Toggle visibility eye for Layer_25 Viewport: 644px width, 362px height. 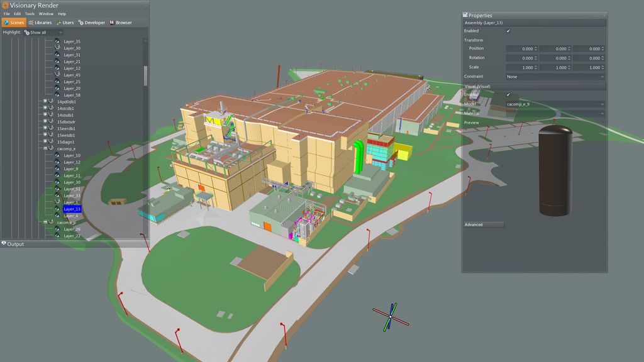(57, 81)
